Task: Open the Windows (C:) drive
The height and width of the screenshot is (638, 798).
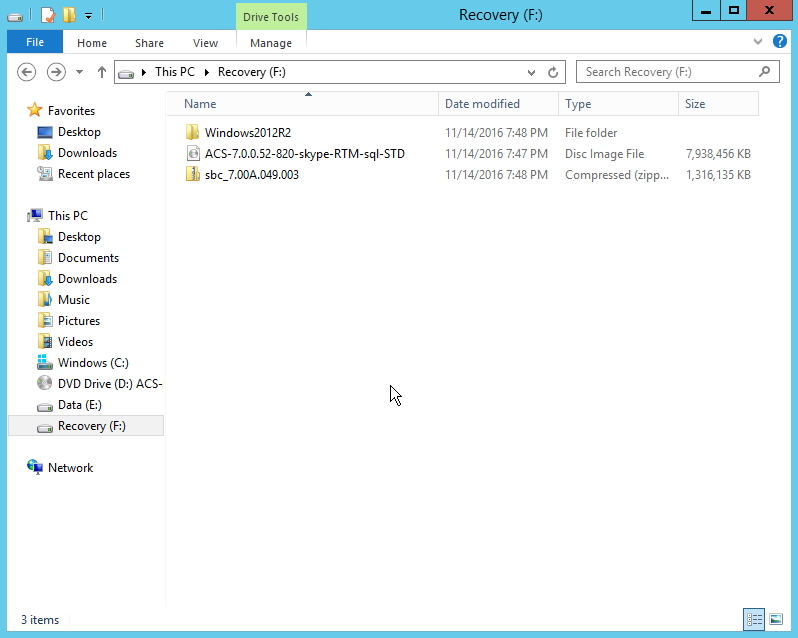Action: 93,363
